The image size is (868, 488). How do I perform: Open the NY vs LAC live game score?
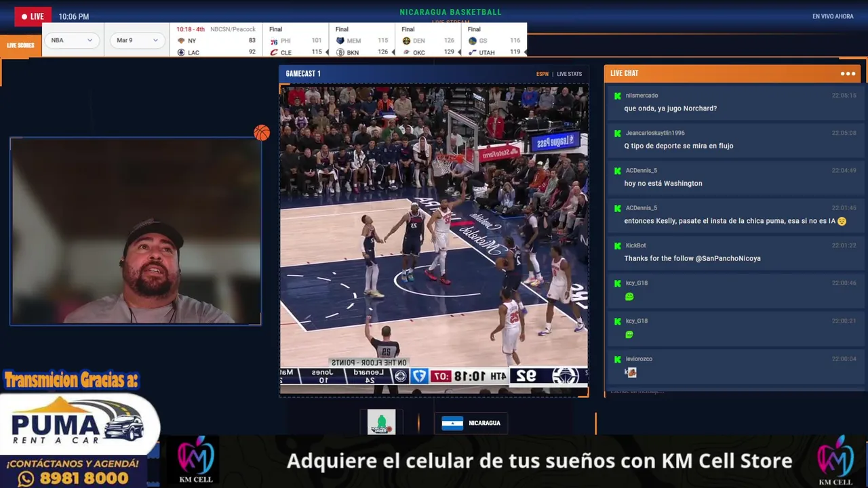pos(216,41)
